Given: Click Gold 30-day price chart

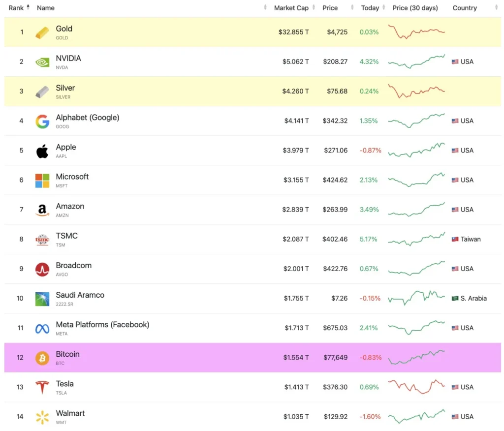Looking at the screenshot, I should [x=416, y=32].
